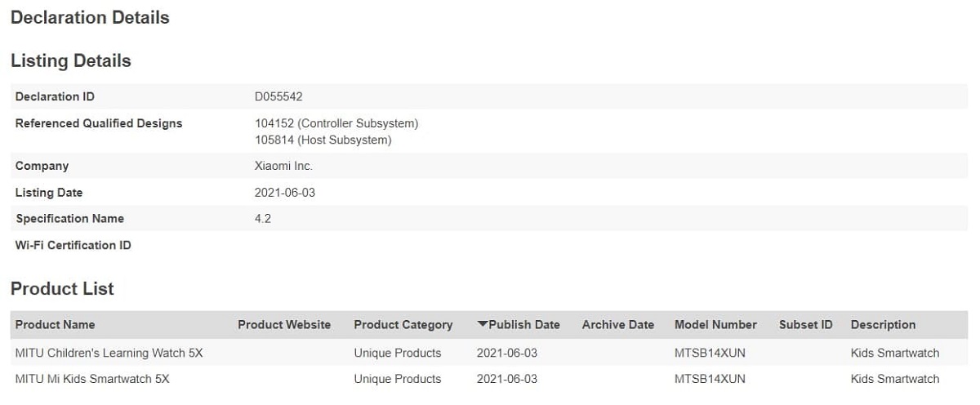Click the Model Number column header

click(x=715, y=325)
